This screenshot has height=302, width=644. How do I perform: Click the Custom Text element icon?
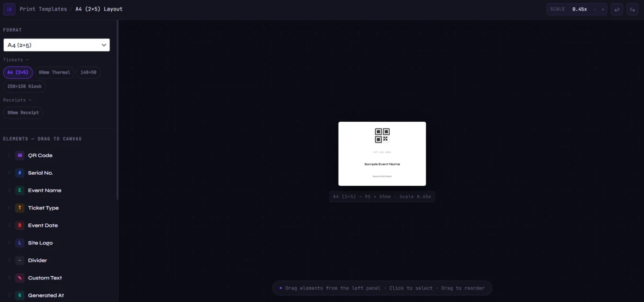pyautogui.click(x=20, y=278)
